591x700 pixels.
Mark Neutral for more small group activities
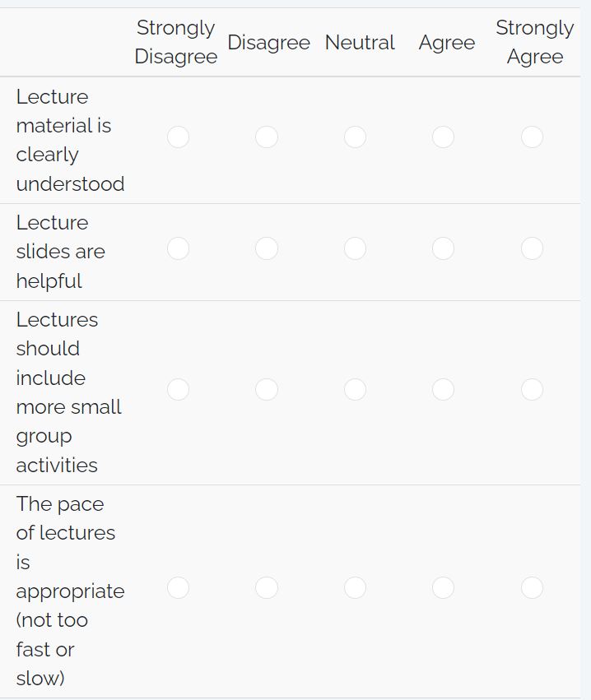[x=355, y=389]
